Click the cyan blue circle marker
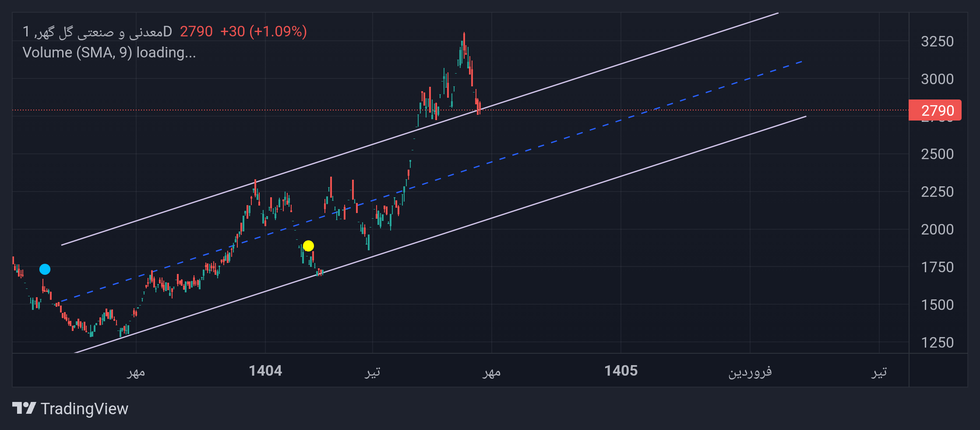 (45, 269)
